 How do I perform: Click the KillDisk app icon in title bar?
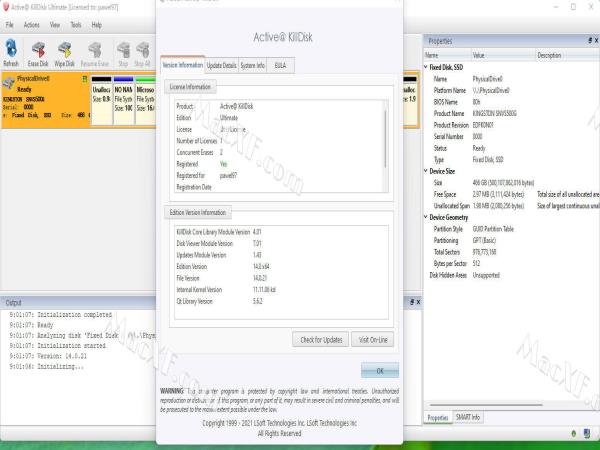(x=5, y=7)
